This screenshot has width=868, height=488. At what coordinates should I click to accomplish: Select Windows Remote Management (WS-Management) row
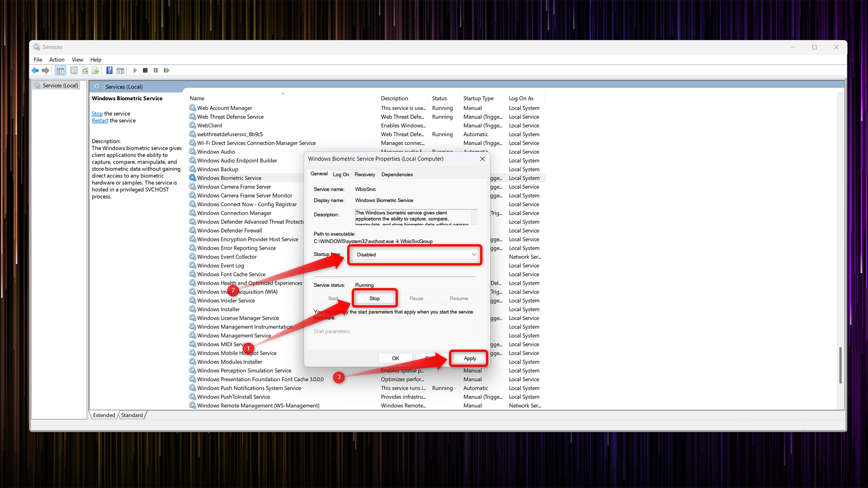(x=366, y=406)
